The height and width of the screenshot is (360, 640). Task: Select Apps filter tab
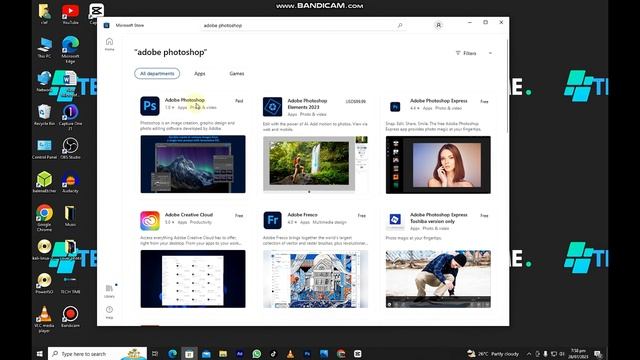pyautogui.click(x=200, y=73)
